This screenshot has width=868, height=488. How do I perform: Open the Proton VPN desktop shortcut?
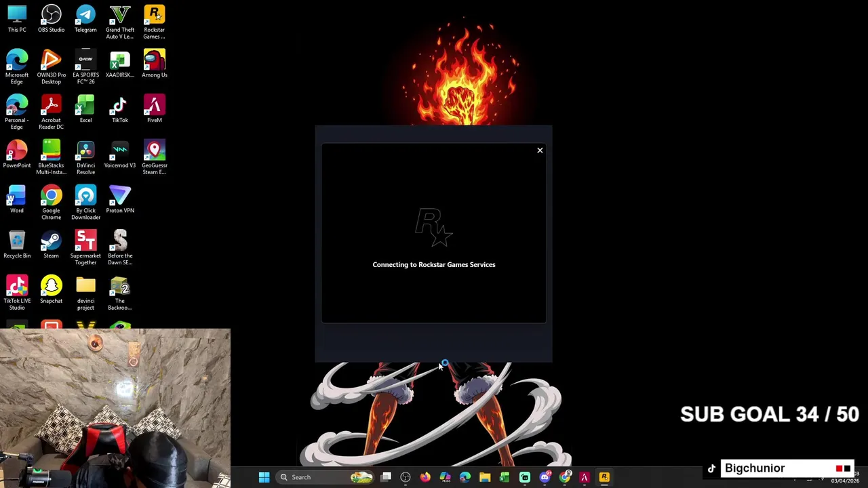pyautogui.click(x=120, y=200)
